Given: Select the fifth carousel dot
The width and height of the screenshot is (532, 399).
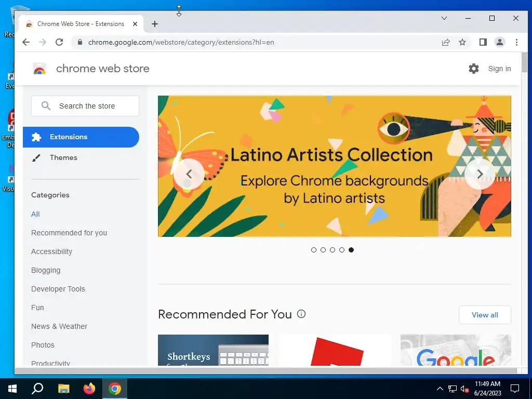Looking at the screenshot, I should [351, 250].
